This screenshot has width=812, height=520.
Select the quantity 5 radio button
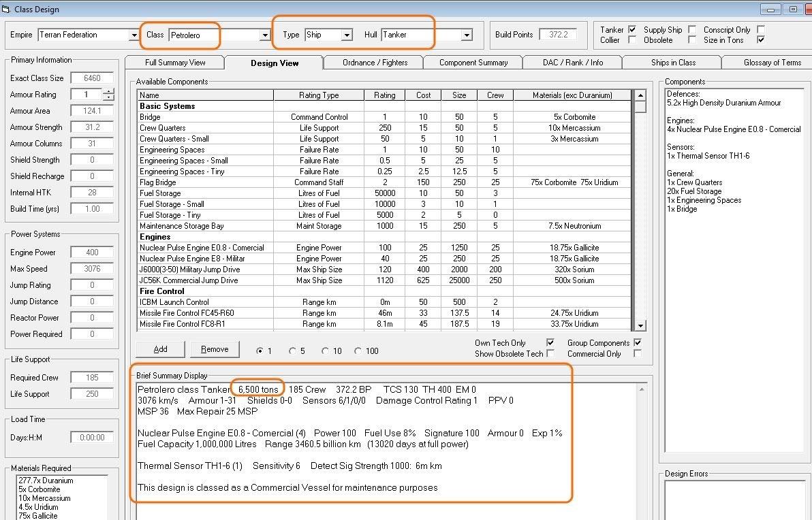click(293, 351)
